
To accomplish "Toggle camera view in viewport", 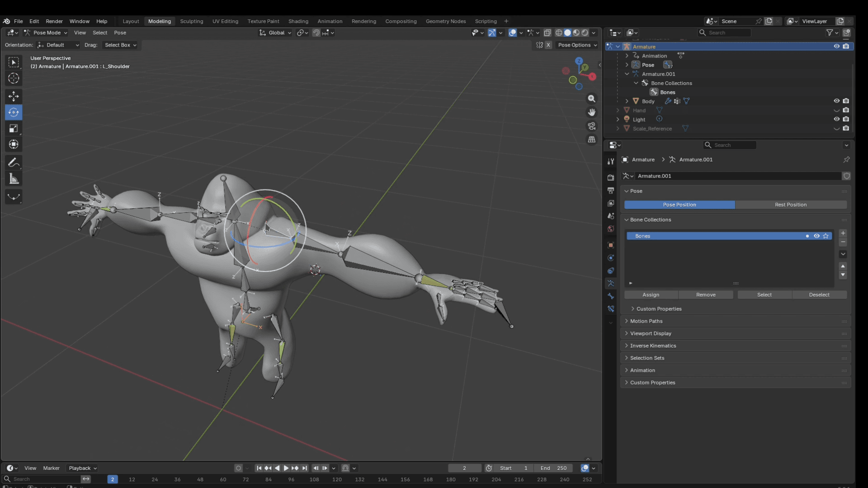I will click(591, 126).
